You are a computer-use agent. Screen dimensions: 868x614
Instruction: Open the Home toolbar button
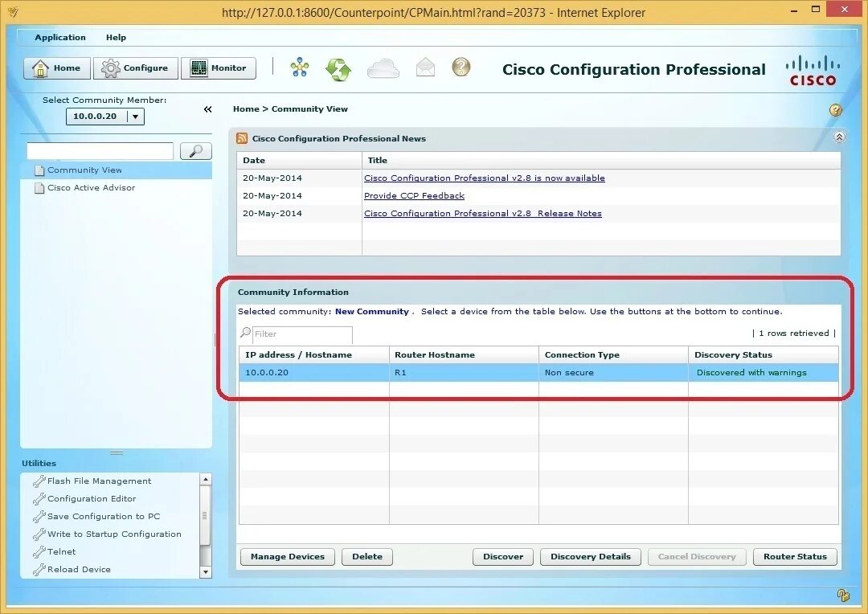pos(56,68)
